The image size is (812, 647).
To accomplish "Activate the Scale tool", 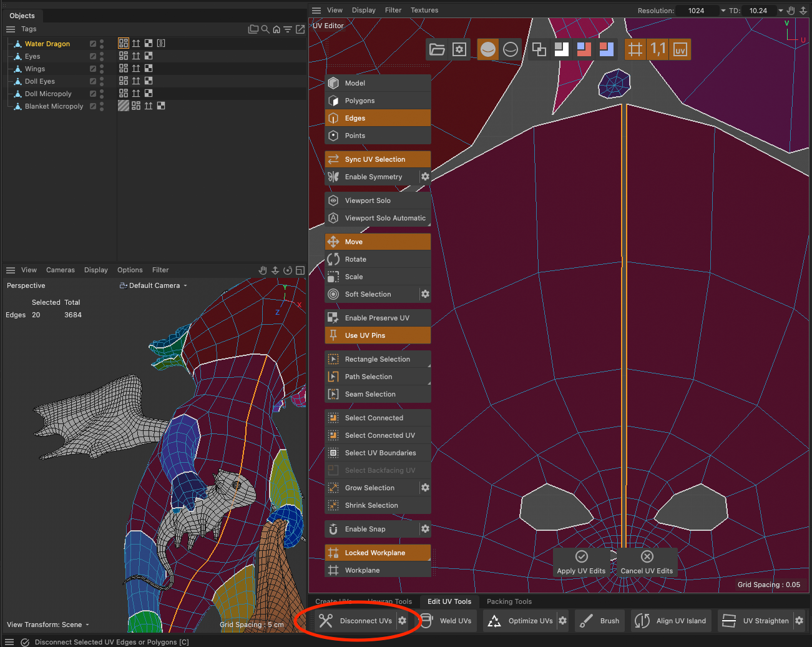I will [378, 277].
